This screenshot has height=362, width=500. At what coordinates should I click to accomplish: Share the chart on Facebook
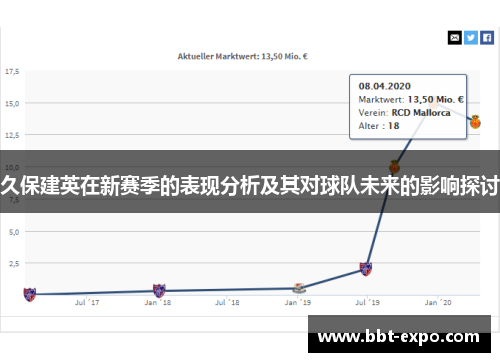tap(487, 38)
